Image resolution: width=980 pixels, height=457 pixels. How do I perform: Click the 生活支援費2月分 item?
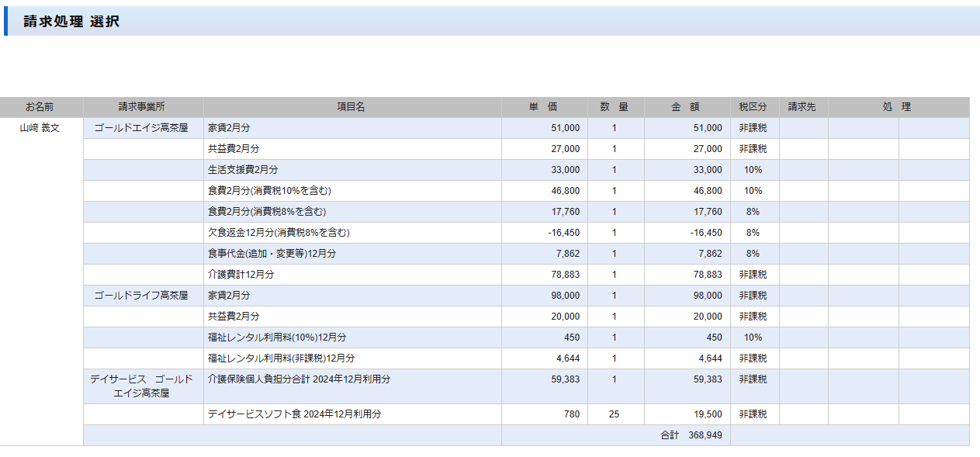tap(243, 170)
